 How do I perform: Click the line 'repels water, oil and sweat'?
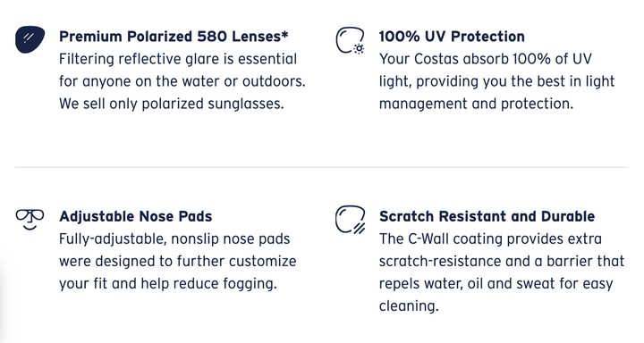[467, 284]
